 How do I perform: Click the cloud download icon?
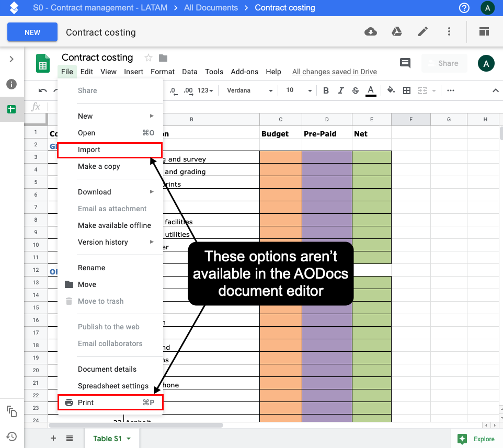click(371, 32)
